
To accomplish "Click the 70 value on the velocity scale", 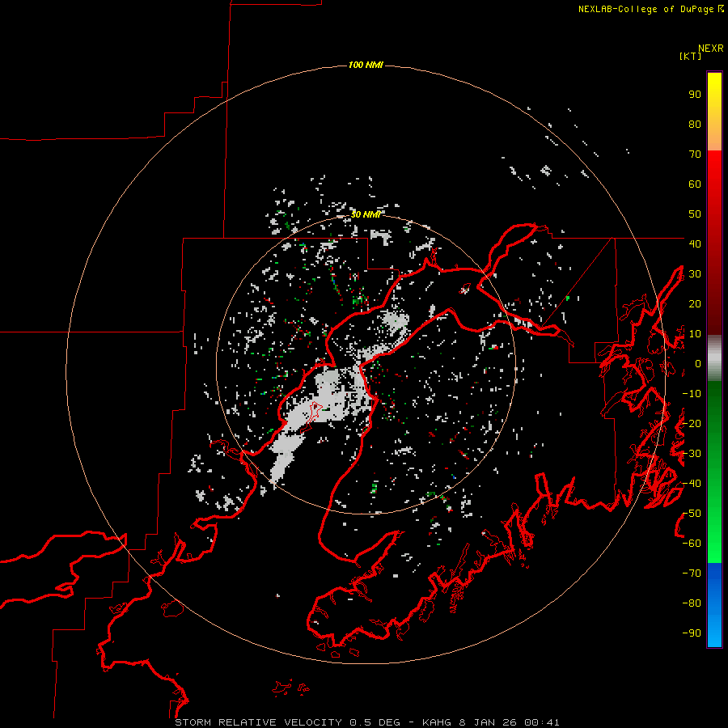I will point(695,154).
